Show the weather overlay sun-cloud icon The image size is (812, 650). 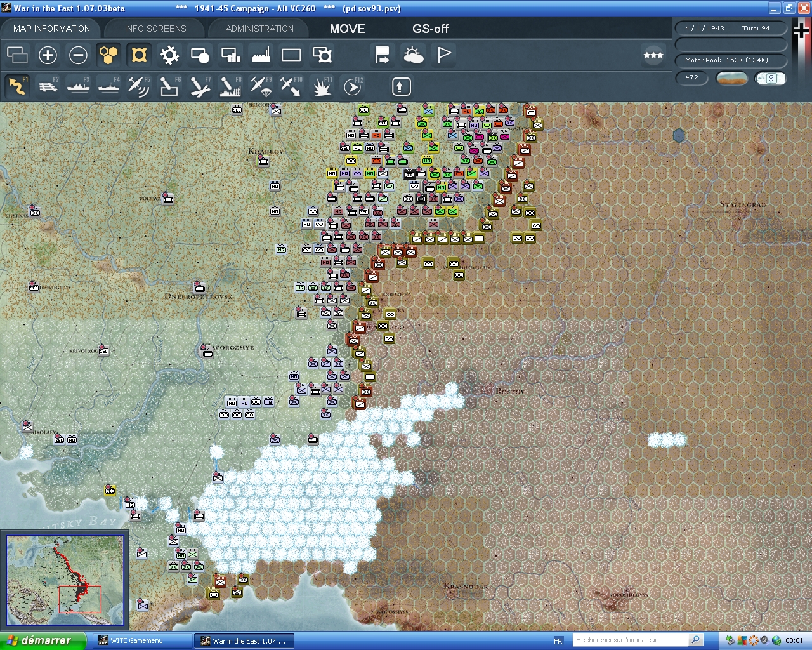tap(414, 55)
